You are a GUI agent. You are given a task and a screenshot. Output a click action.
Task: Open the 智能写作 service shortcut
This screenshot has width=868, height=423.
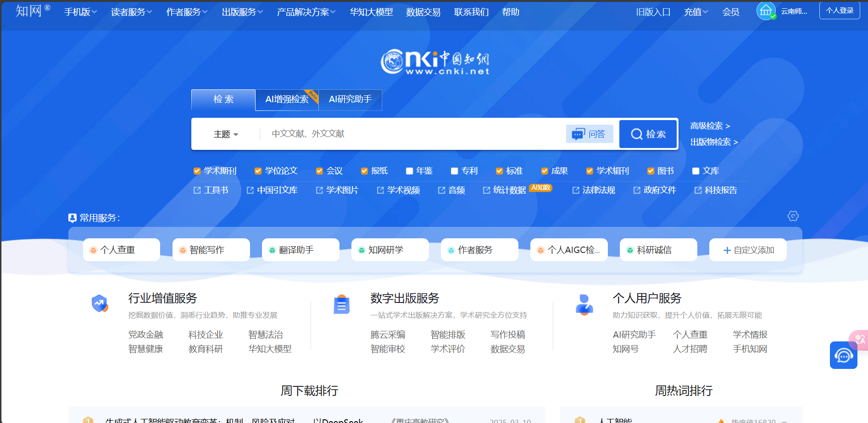point(211,250)
